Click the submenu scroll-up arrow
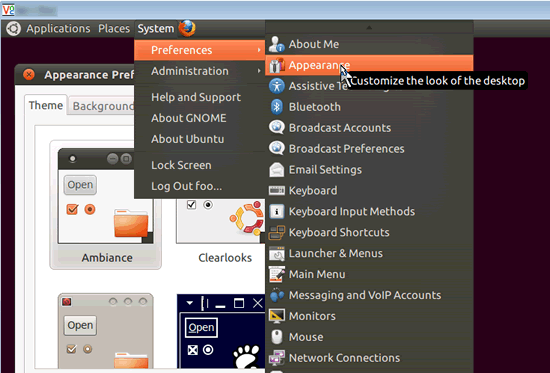550x373 pixels. coord(369,27)
